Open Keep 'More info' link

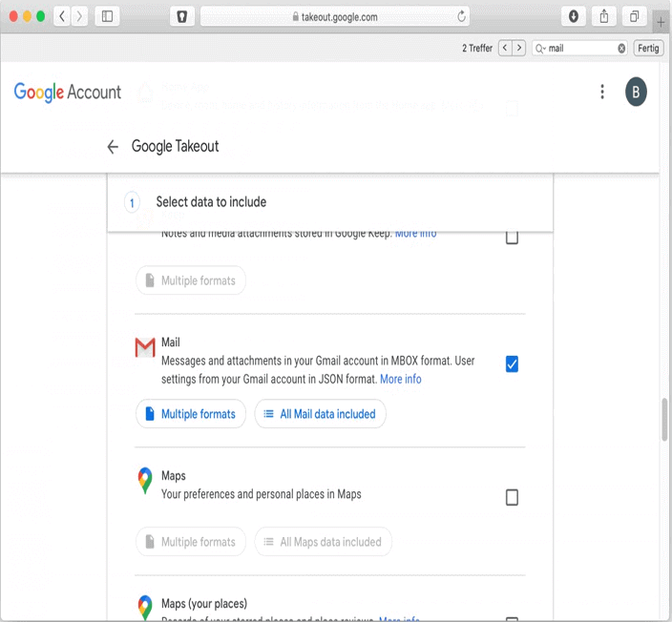(415, 234)
